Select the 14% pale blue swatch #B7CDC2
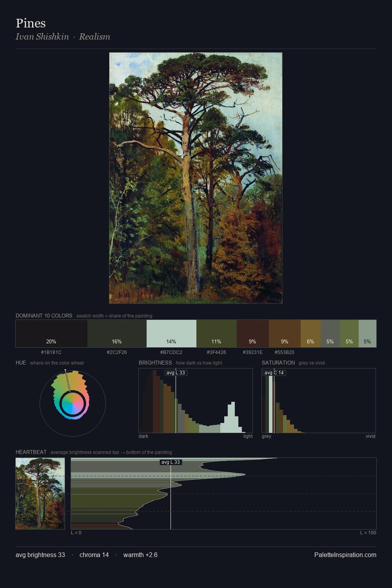This screenshot has width=392, height=588. (171, 334)
